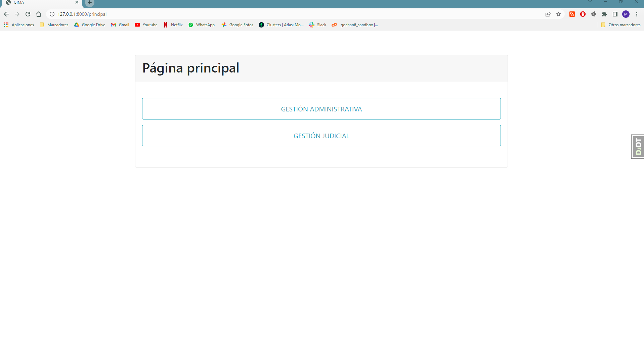The width and height of the screenshot is (644, 341).
Task: Open the GESTIÓN ADMINISTRATIVA section
Action: point(321,109)
